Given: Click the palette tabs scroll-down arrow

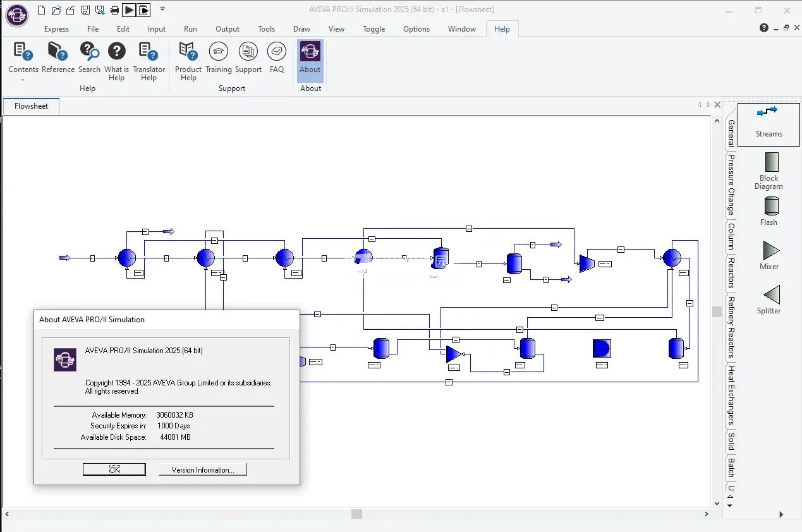Looking at the screenshot, I should tap(730, 505).
